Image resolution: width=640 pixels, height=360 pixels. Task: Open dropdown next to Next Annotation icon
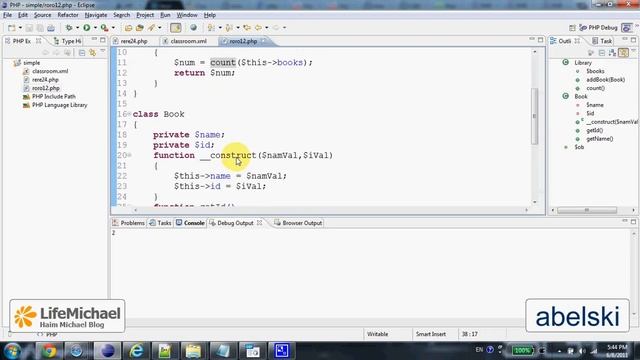[220, 28]
